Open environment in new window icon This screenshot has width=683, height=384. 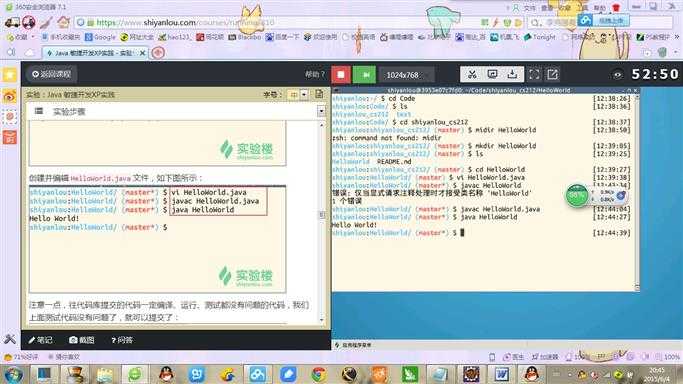[x=552, y=74]
